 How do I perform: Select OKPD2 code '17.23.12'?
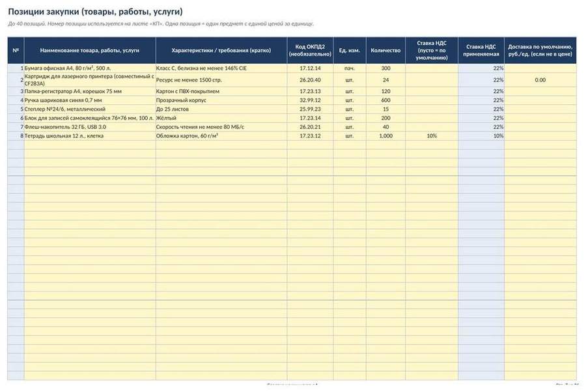pyautogui.click(x=310, y=136)
